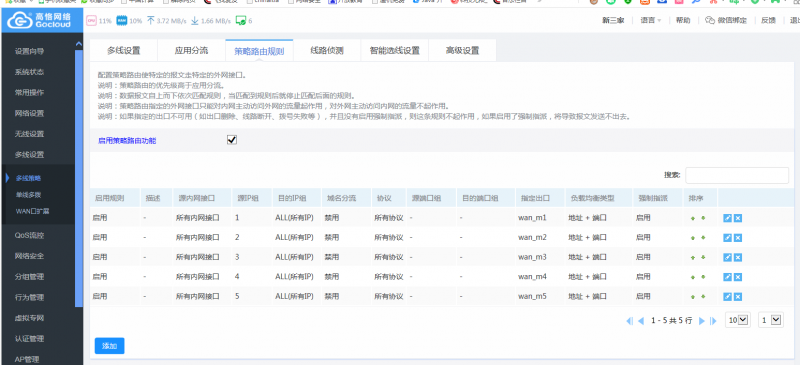The width and height of the screenshot is (800, 365).
Task: Edit the wan_m1 routing rule
Action: coord(728,218)
